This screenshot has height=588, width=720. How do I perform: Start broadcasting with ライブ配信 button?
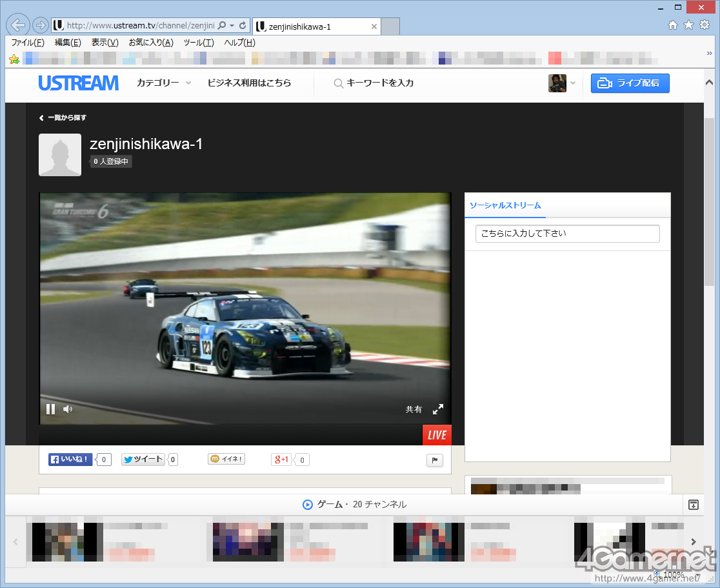(630, 83)
